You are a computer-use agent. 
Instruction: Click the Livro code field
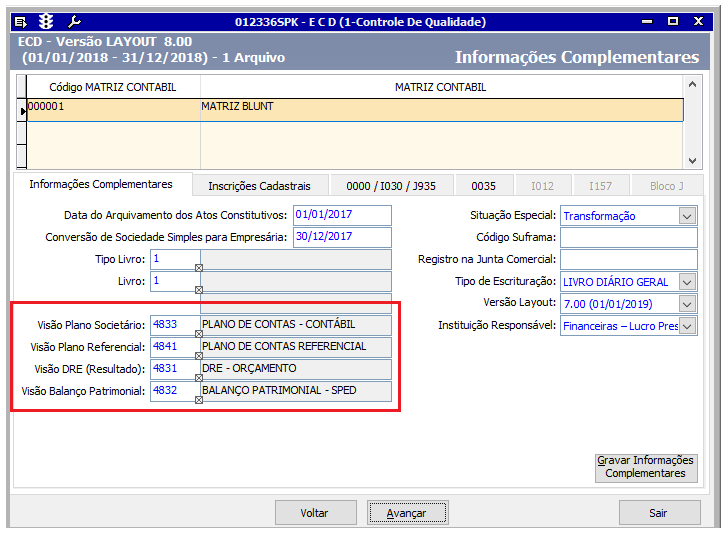(175, 281)
